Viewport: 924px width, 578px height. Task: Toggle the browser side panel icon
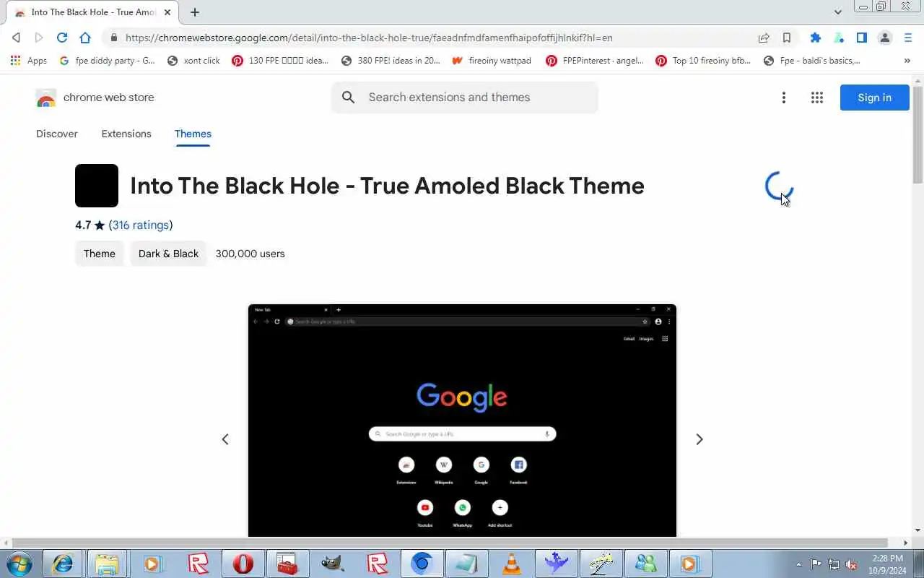862,38
